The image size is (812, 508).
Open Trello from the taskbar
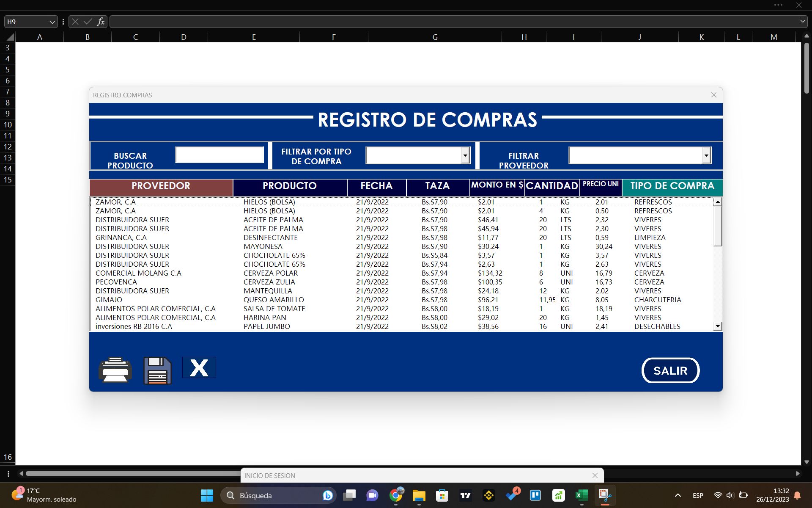(x=535, y=495)
